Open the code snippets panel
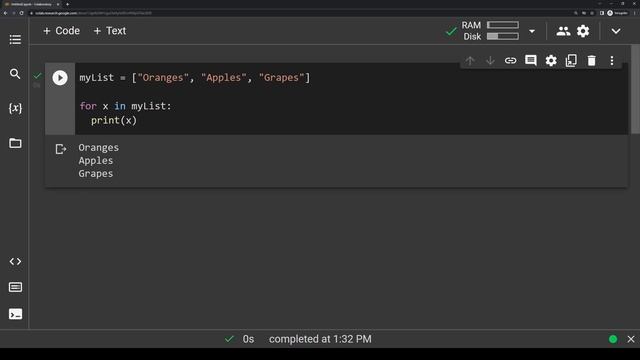640x360 pixels. [15, 261]
